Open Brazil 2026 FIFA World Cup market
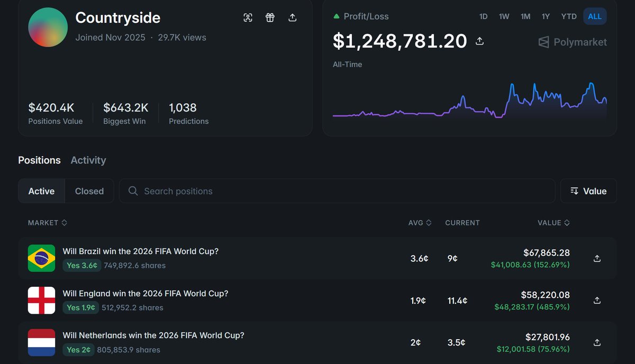The image size is (635, 364). click(141, 251)
